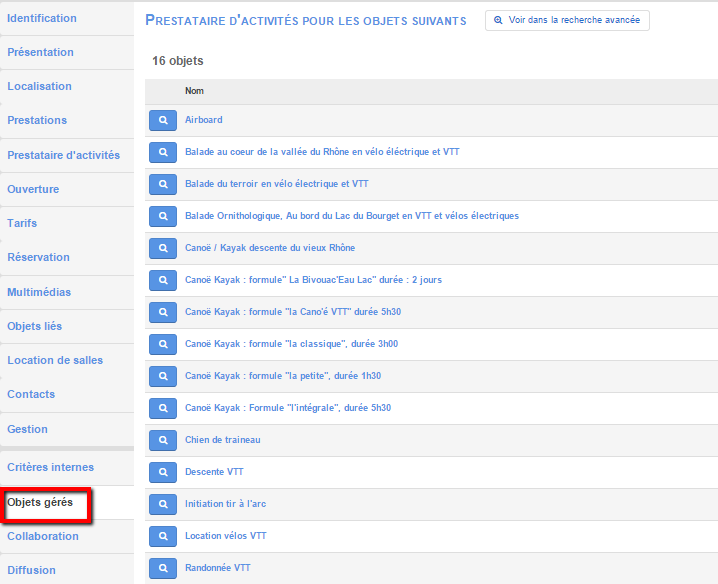
Task: Open Balade Ornithologique Lac du Bourget link
Action: [352, 216]
